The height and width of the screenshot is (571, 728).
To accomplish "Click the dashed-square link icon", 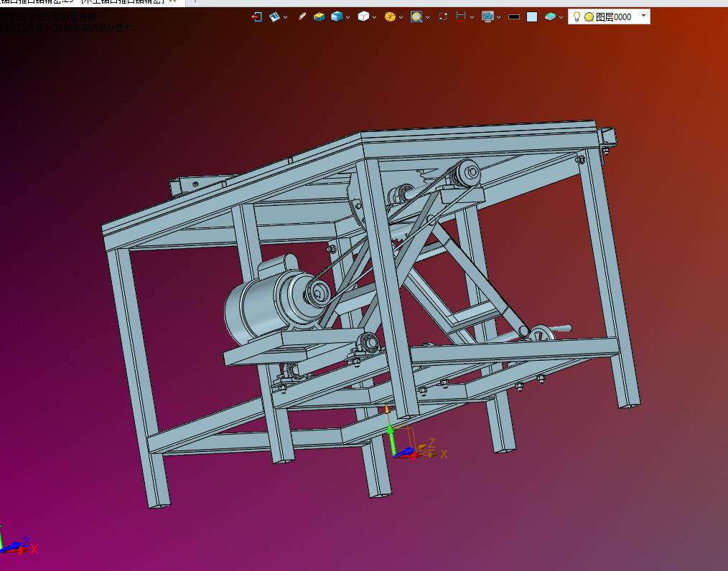I will click(x=443, y=17).
